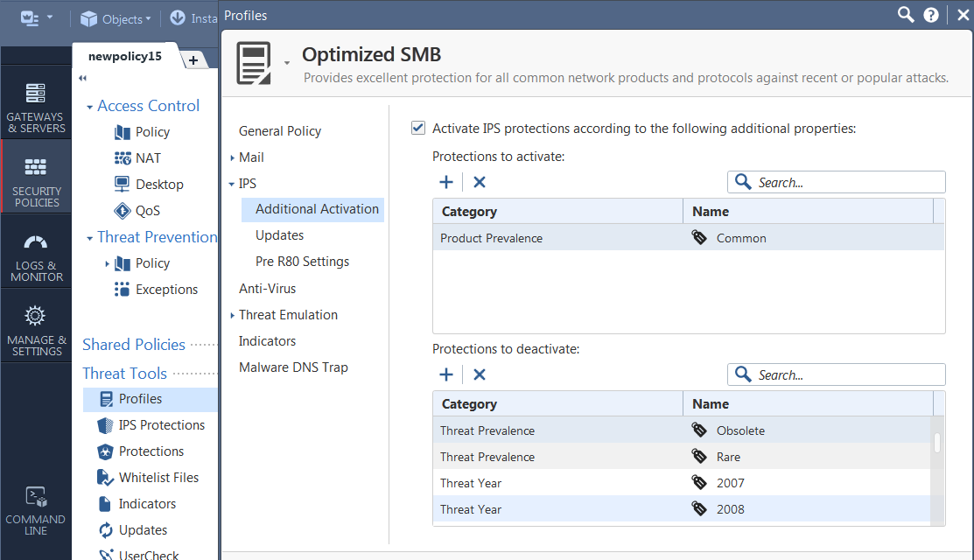This screenshot has height=560, width=974.
Task: Collapse the navigation pane arrows
Action: [82, 78]
